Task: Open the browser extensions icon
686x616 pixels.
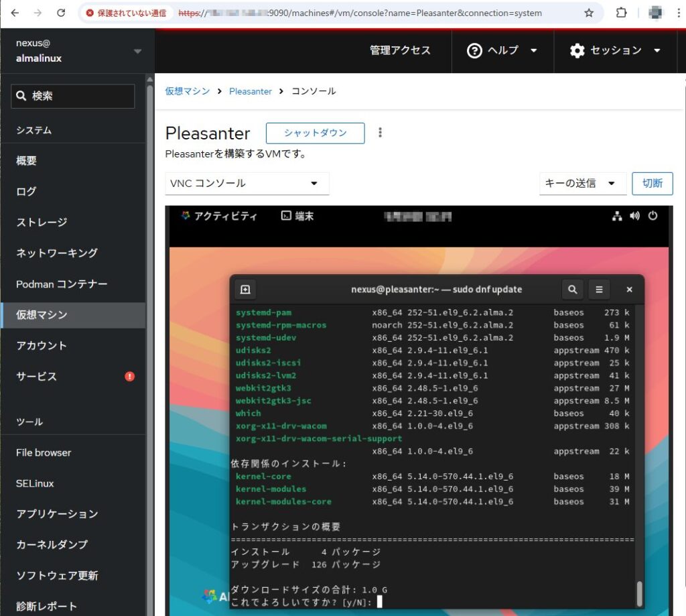Action: pos(621,13)
